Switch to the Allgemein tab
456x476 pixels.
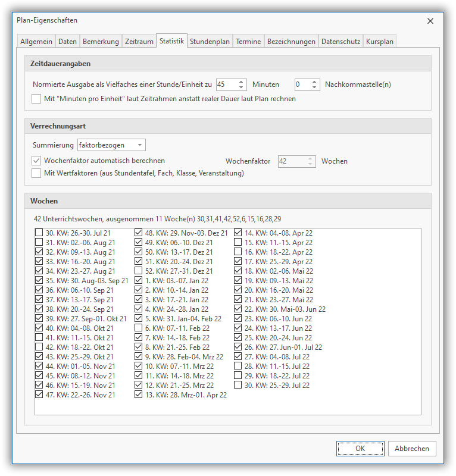(35, 42)
